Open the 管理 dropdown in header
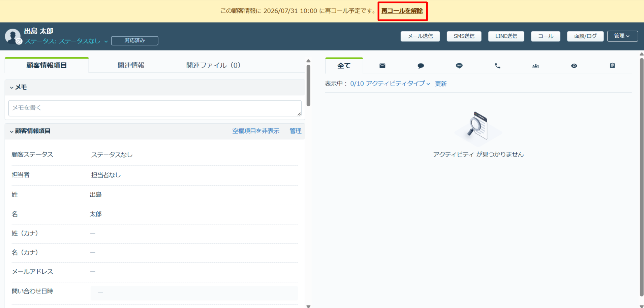This screenshot has width=644, height=308. point(622,36)
